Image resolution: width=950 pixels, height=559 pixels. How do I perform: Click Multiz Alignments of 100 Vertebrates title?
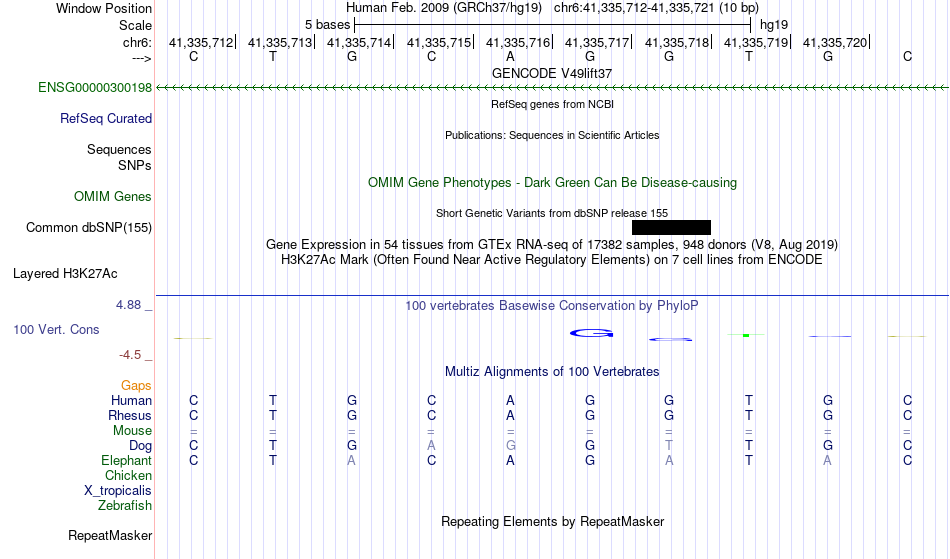coord(551,372)
